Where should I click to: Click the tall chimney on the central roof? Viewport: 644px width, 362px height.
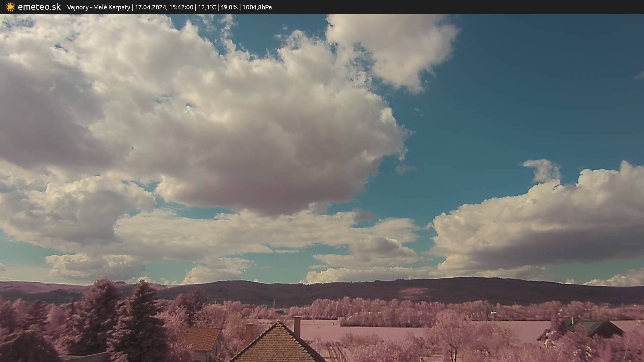pos(297,327)
